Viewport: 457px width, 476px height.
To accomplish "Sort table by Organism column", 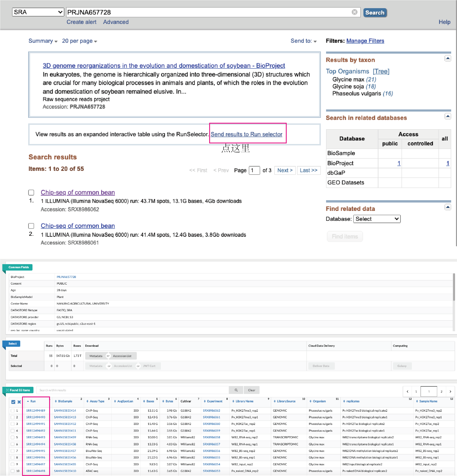I will [x=318, y=401].
